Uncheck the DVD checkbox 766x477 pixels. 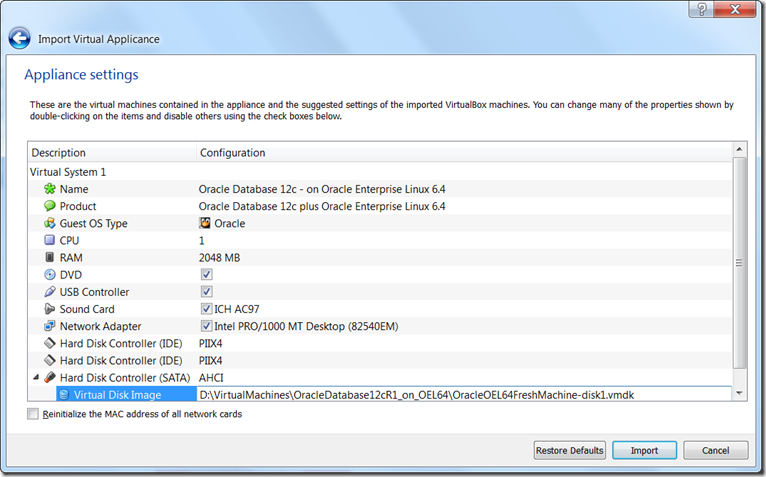click(x=206, y=274)
